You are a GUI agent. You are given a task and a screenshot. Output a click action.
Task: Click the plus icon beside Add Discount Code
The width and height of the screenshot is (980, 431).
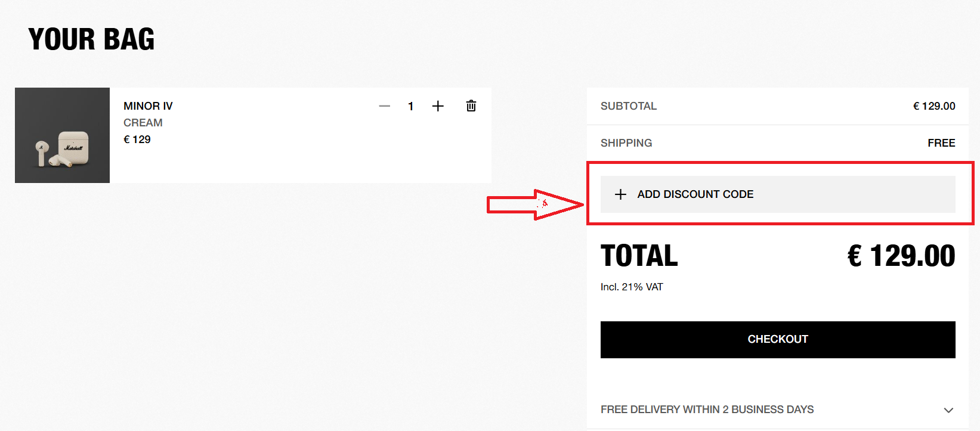[620, 194]
